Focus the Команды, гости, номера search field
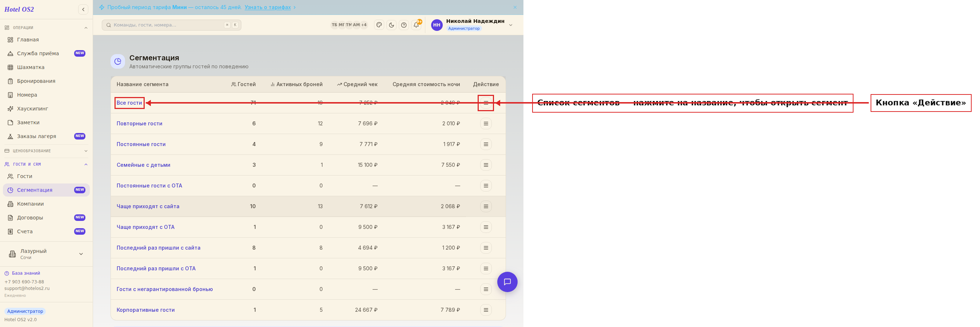The width and height of the screenshot is (980, 327). tap(172, 25)
